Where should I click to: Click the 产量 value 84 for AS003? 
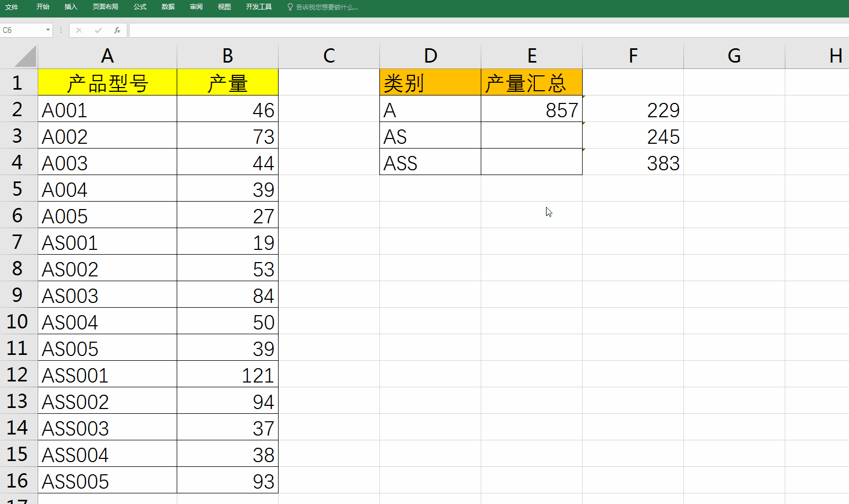(x=228, y=294)
